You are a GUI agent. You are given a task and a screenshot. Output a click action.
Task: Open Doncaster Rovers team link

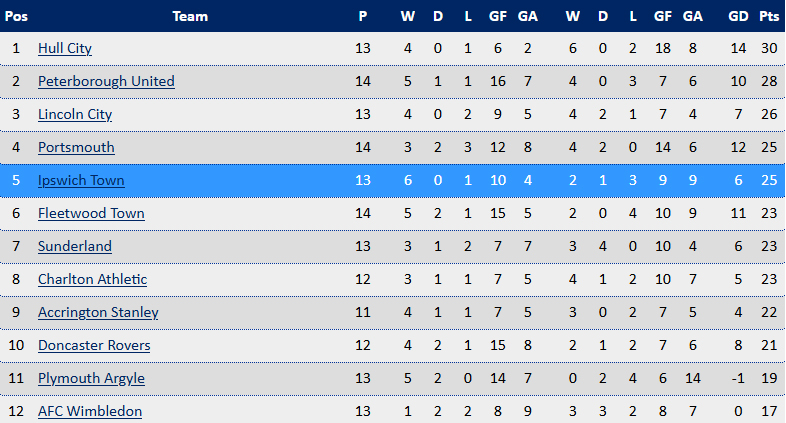click(94, 345)
